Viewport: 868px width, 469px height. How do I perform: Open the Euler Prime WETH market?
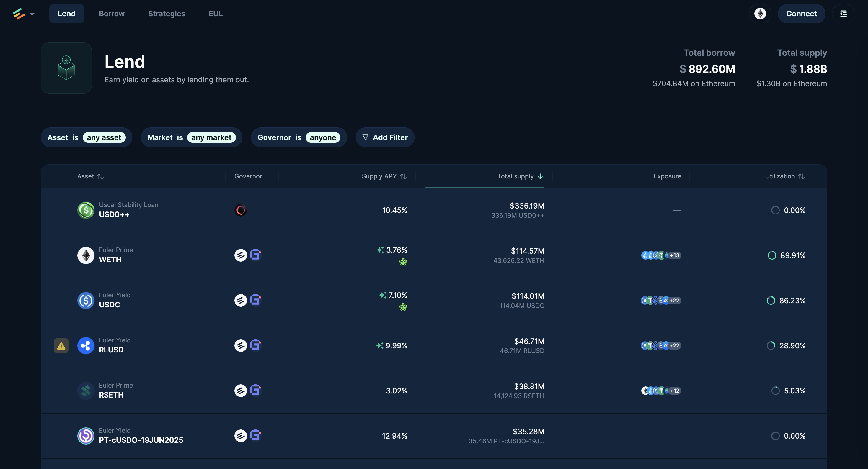point(434,255)
